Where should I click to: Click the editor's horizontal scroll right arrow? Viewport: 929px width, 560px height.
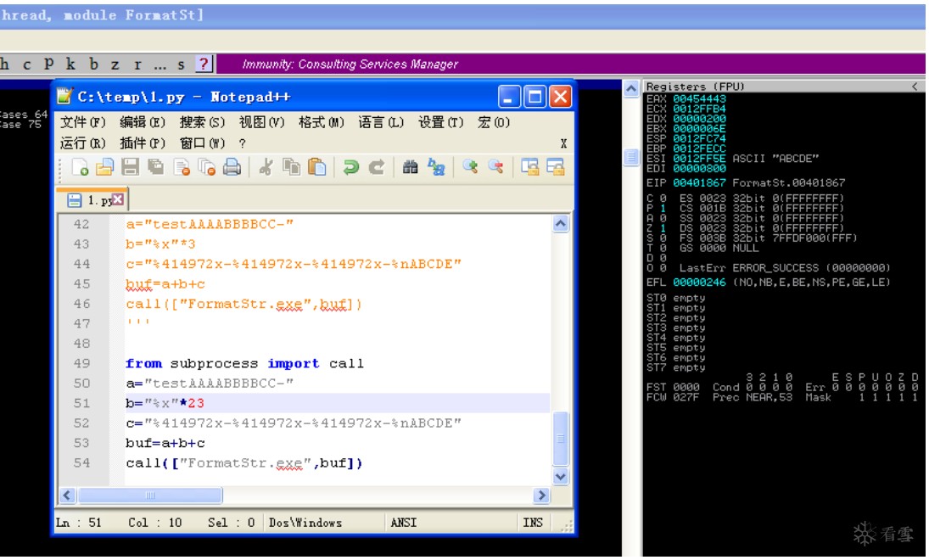point(541,496)
